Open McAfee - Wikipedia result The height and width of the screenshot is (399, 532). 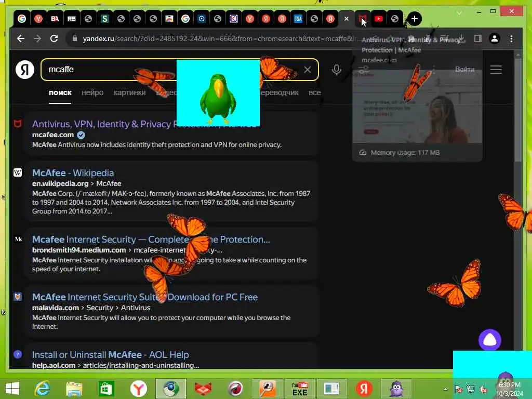[x=73, y=172]
